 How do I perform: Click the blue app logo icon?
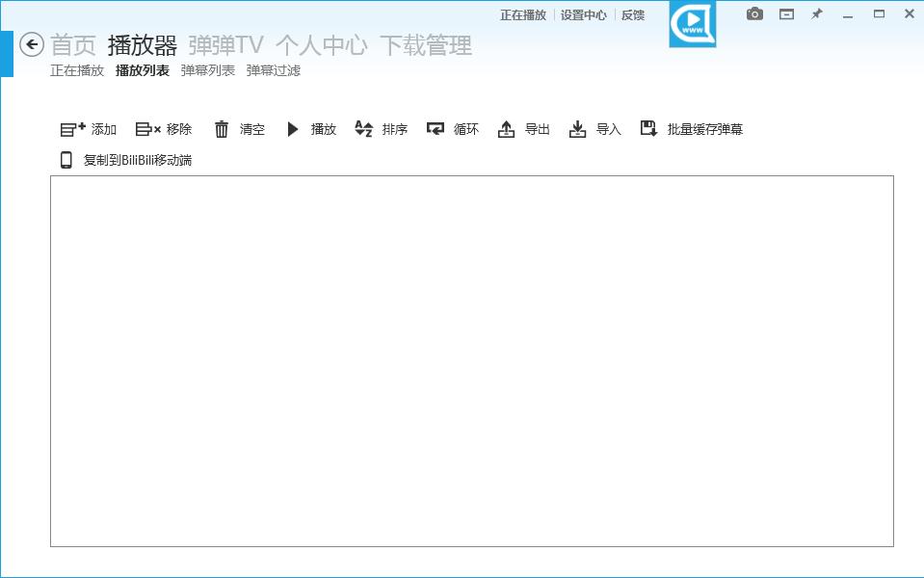pyautogui.click(x=693, y=23)
